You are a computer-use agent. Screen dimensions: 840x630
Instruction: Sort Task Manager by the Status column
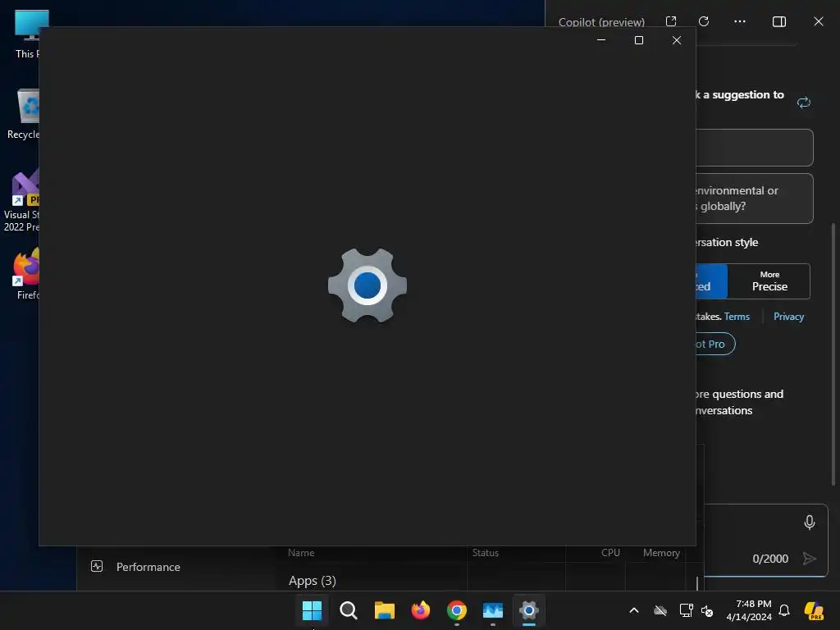(486, 553)
